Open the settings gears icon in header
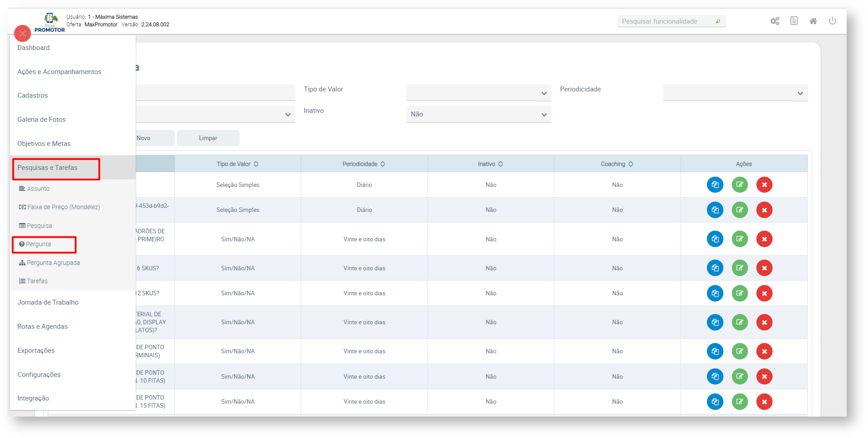868x438 pixels. coord(774,21)
